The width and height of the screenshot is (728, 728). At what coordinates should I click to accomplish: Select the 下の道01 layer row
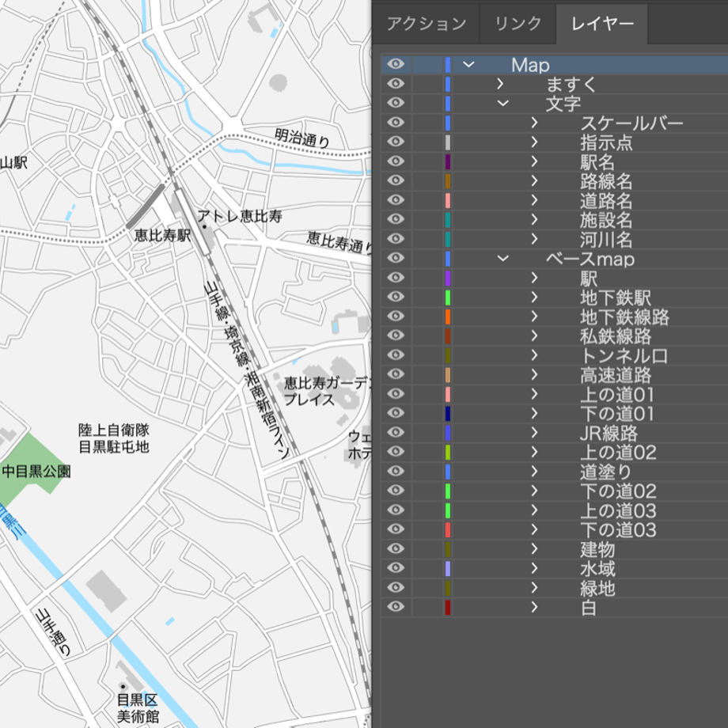coord(555,413)
